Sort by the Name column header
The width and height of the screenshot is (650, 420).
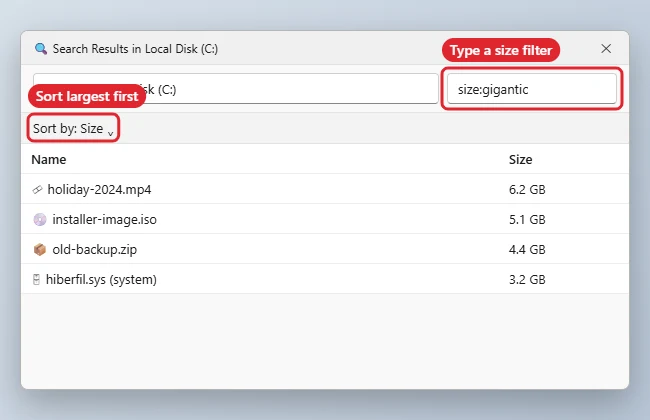49,160
